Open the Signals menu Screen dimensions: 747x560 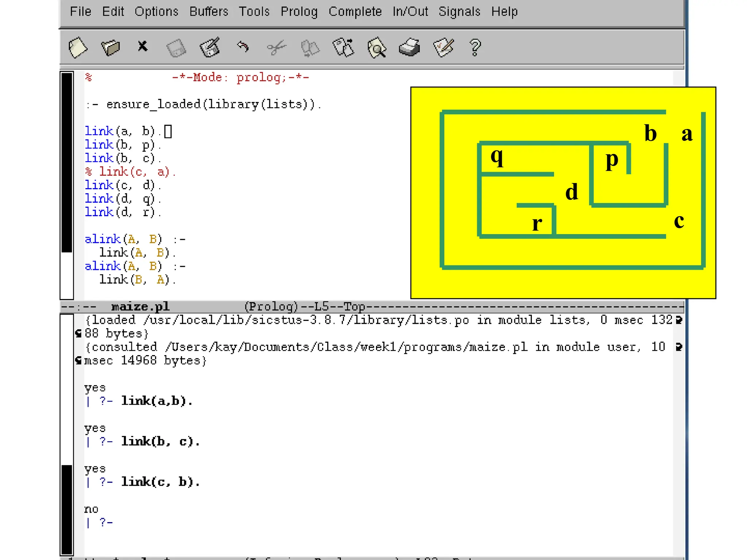[460, 12]
